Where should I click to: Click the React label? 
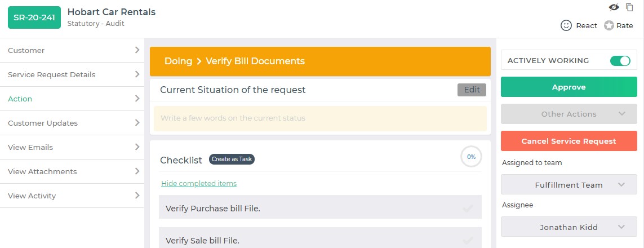(587, 25)
